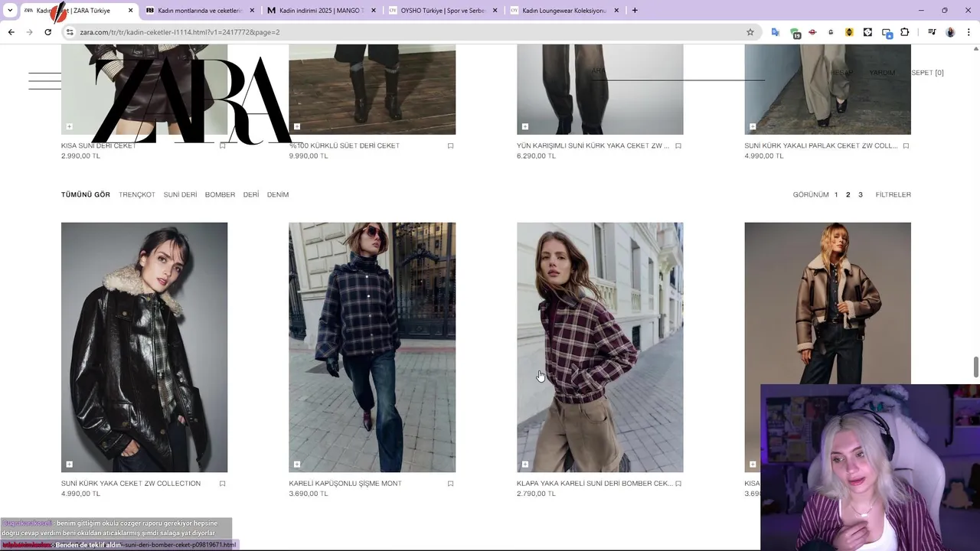Click the 2.790,00 TL bomber jacket price
Screen dimensions: 980x551
pyautogui.click(x=536, y=494)
